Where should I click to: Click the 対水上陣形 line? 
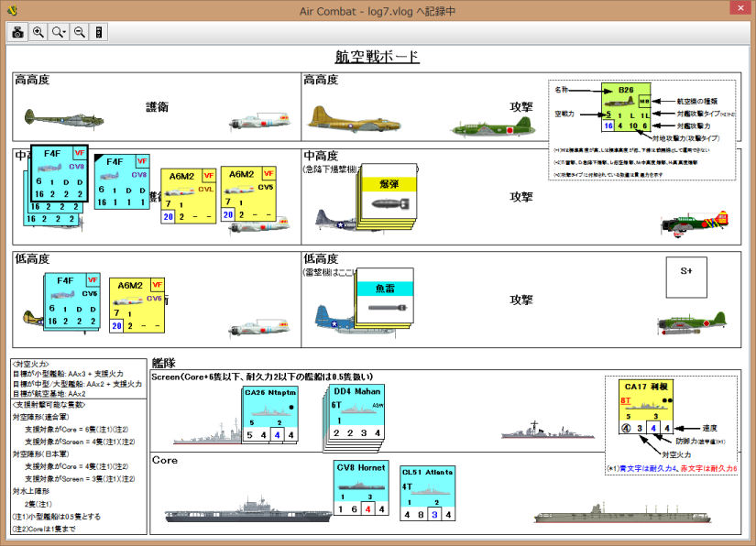pos(31,491)
